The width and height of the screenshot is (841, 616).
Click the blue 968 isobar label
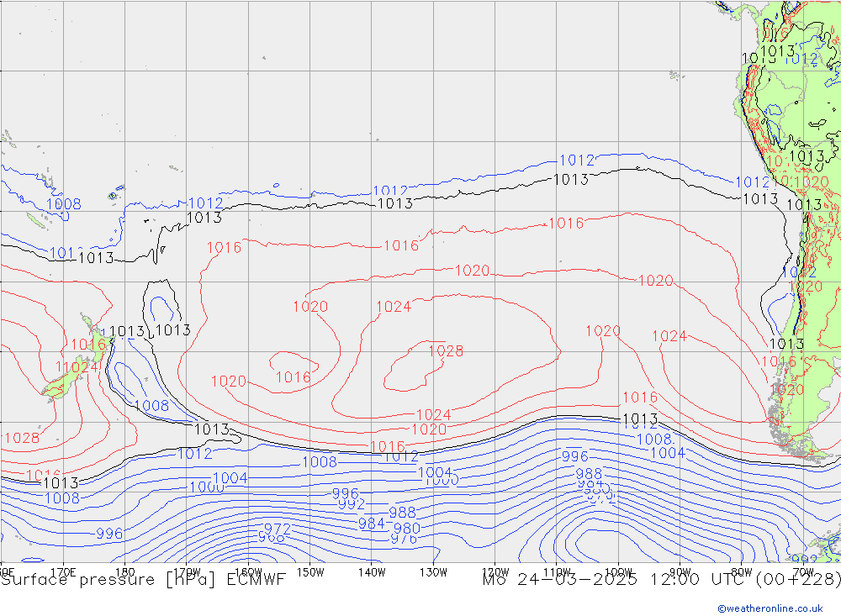tap(272, 537)
